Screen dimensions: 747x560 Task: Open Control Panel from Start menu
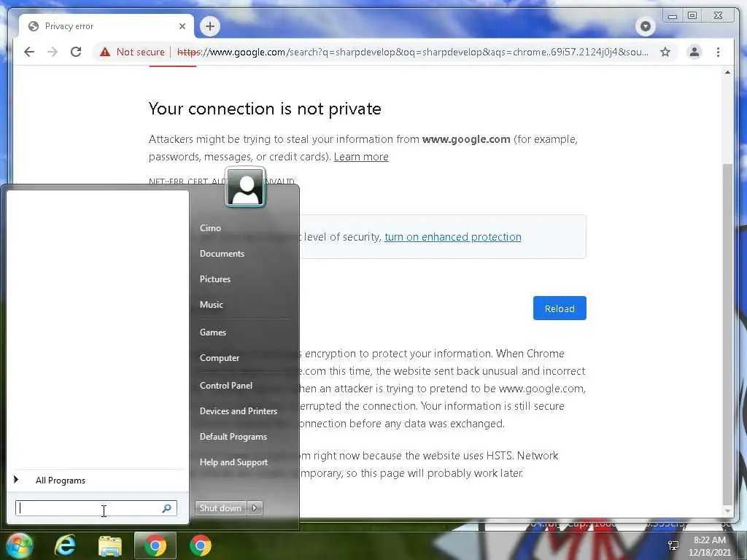[x=226, y=386]
